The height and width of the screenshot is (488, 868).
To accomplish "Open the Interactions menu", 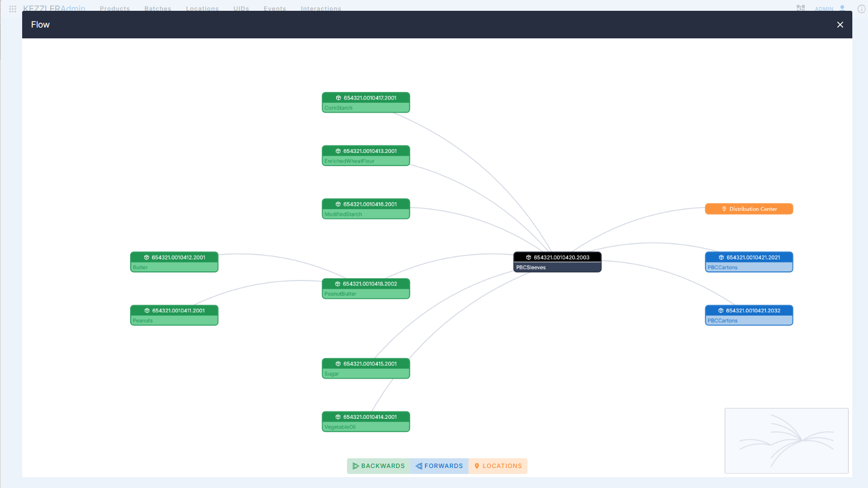I will pyautogui.click(x=321, y=9).
